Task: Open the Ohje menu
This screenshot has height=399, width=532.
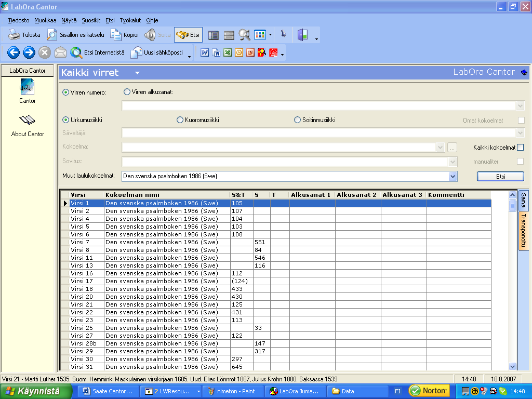Action: (152, 20)
